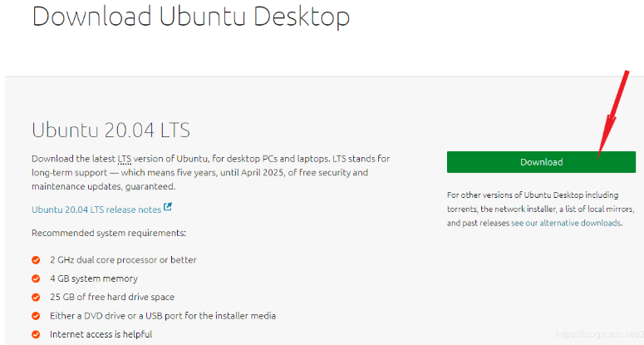Open the Ubuntu 20.04 LTS release notes link
The width and height of the screenshot is (644, 345).
point(96,209)
